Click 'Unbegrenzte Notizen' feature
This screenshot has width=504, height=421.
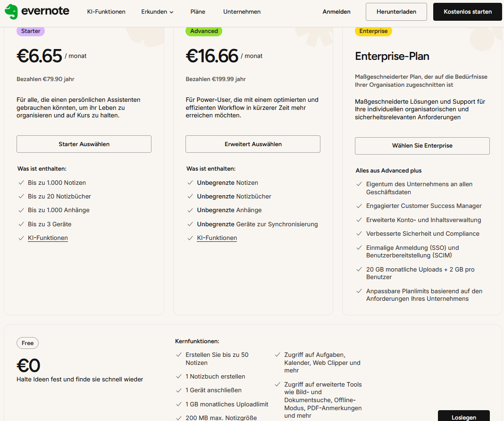(227, 183)
